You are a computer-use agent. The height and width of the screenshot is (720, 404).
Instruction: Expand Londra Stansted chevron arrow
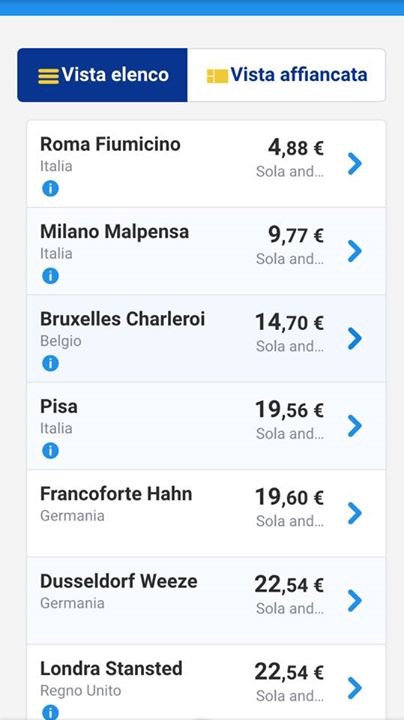click(x=355, y=688)
